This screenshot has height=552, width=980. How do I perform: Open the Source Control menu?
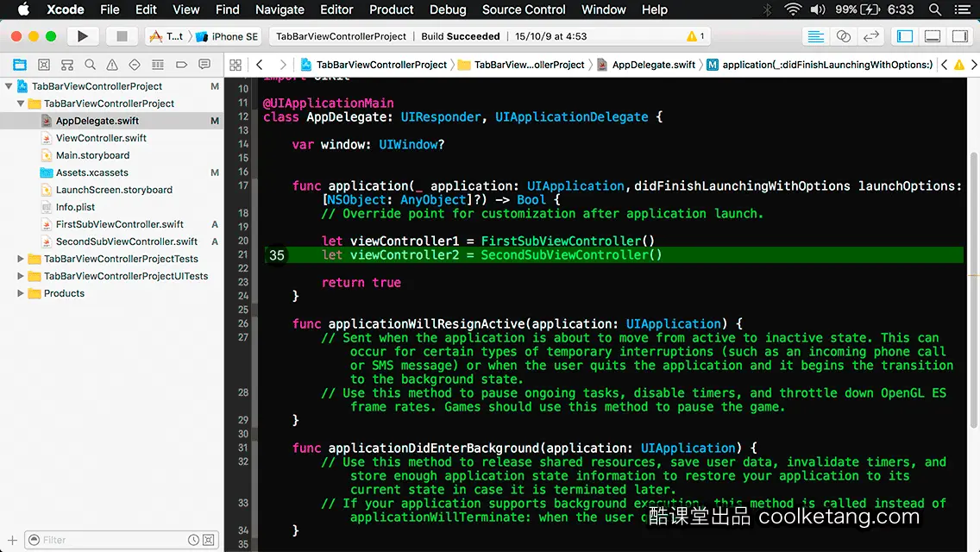tap(524, 9)
